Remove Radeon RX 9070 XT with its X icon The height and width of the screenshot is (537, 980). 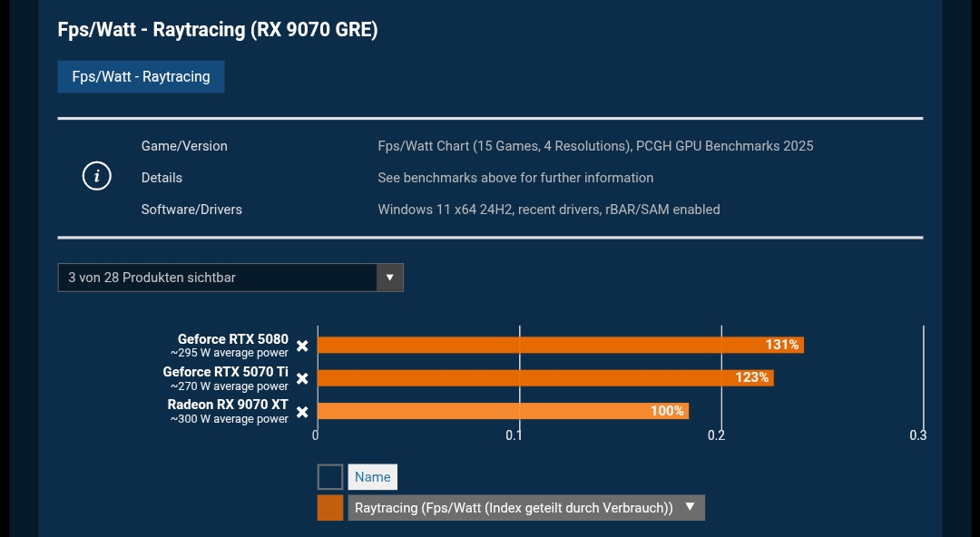tap(302, 412)
